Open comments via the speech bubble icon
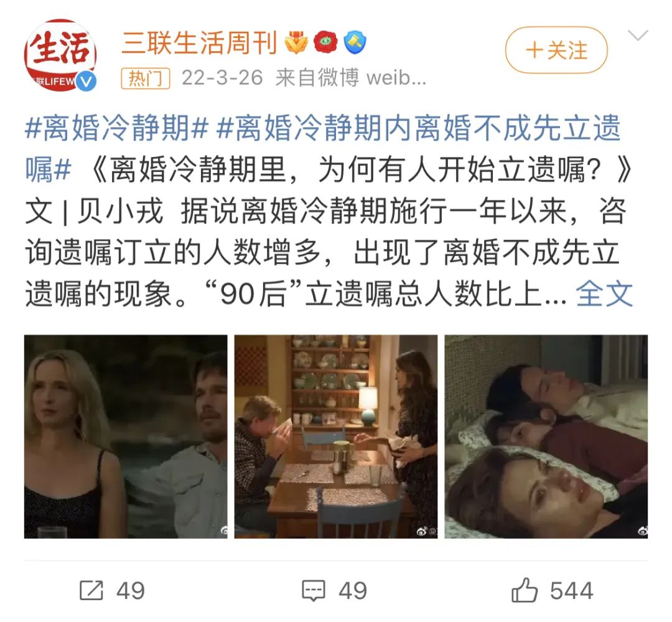 click(314, 591)
